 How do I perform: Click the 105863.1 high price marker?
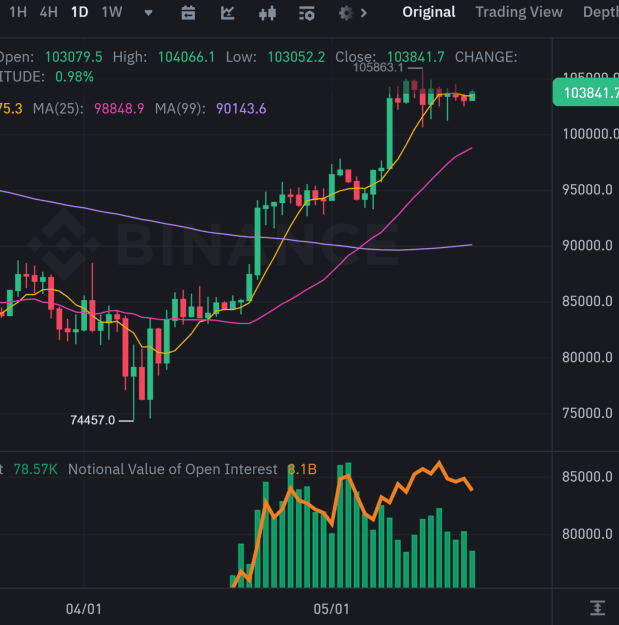378,67
